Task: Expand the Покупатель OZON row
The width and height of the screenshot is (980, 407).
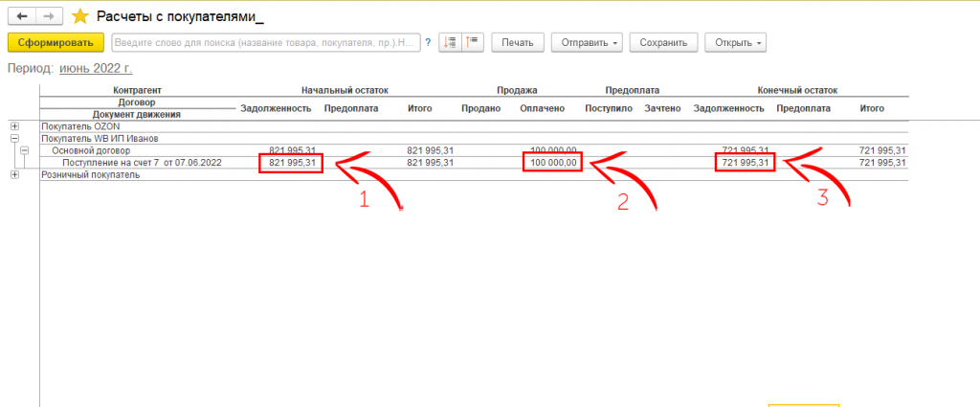Action: click(x=13, y=126)
